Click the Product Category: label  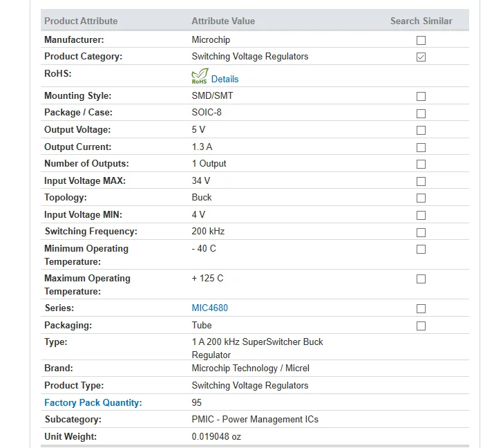click(83, 57)
